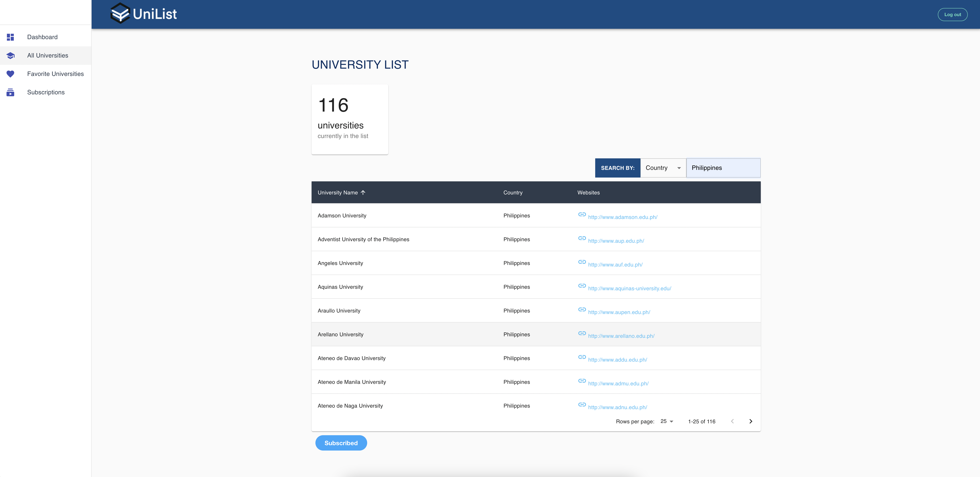
Task: Click the Log out button
Action: click(952, 14)
